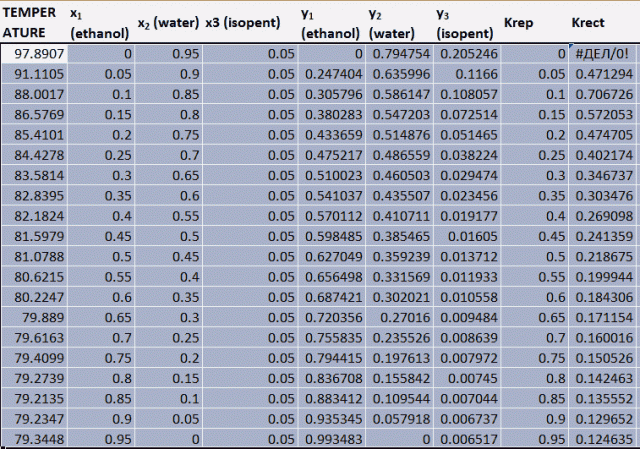Select the y3 cell containing 0.205246
Screen dimensions: 640x449
466,51
